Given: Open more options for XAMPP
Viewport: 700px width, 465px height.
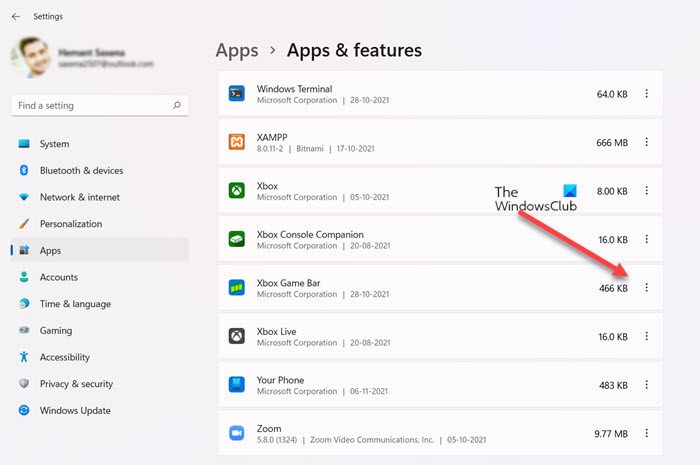Looking at the screenshot, I should point(646,142).
